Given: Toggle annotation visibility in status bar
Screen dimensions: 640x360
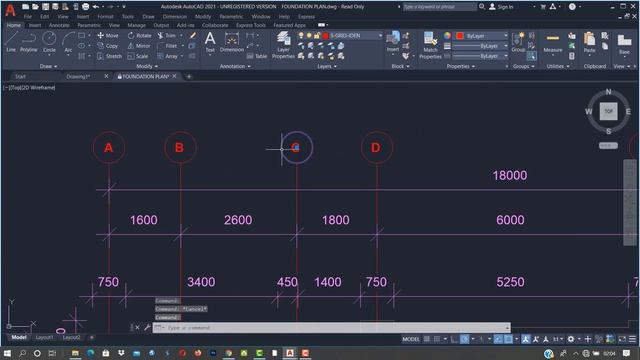Looking at the screenshot, I should [x=526, y=339].
